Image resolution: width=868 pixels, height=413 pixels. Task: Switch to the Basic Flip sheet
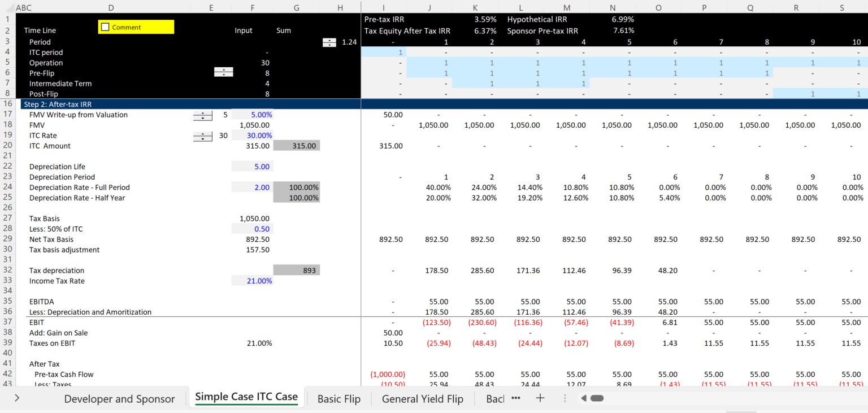[338, 398]
